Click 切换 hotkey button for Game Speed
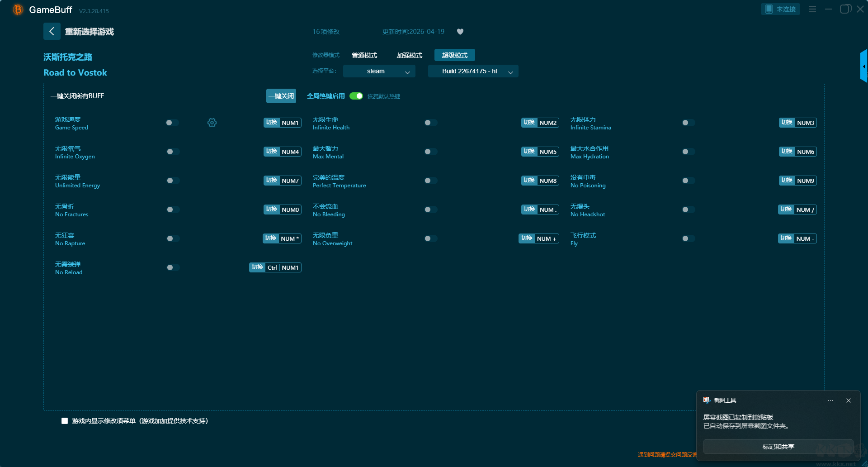Image resolution: width=868 pixels, height=467 pixels. click(x=272, y=123)
